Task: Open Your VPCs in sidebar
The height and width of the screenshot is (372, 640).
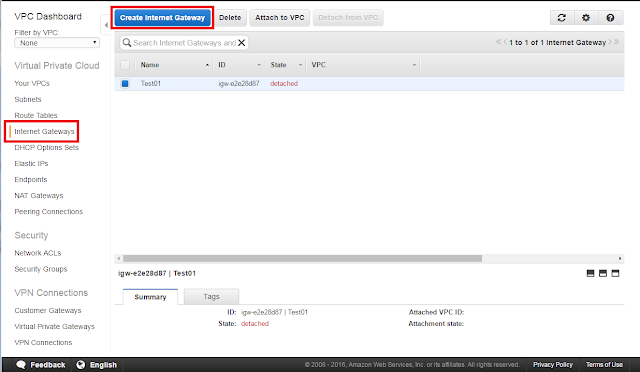Action: click(32, 83)
